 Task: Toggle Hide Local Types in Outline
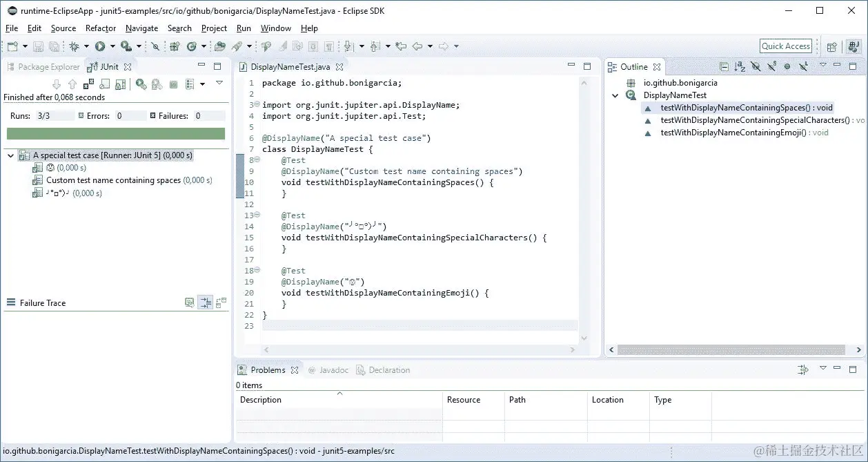tap(803, 67)
